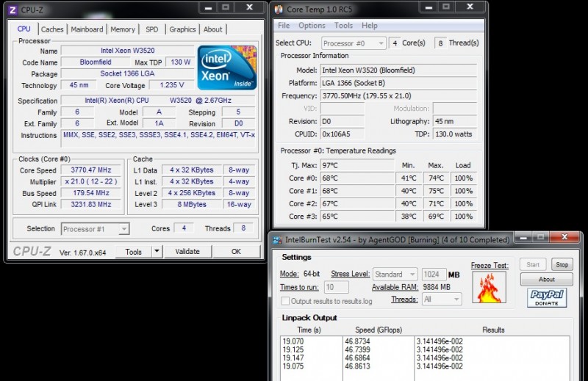This screenshot has height=381, width=588.
Task: Click the PayPal Donate image button
Action: tap(548, 297)
